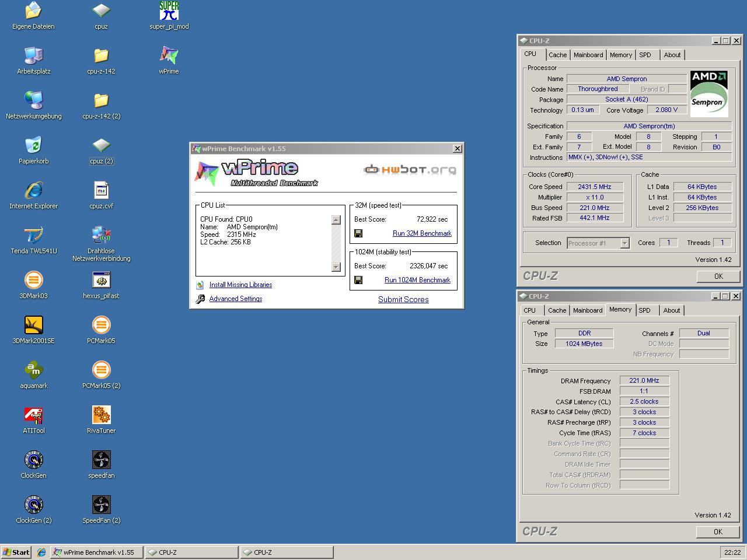Switch to Mainboard tab in top CPU-Z window

[x=588, y=55]
